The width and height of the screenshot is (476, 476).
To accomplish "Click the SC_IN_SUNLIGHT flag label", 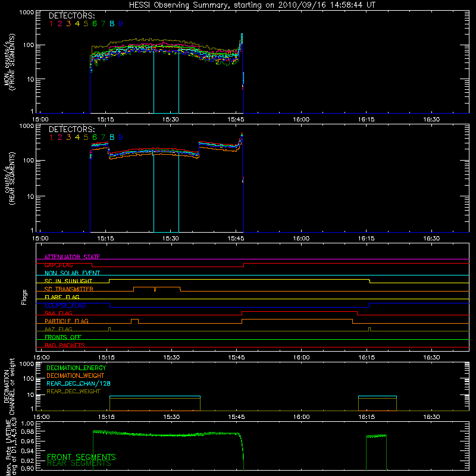I will pos(68,281).
